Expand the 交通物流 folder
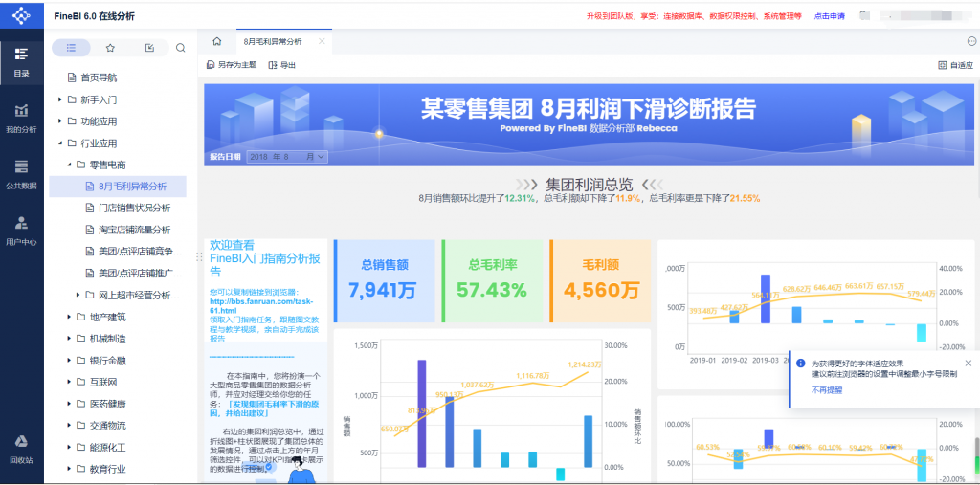Viewport: 980px width, 485px height. (69, 426)
